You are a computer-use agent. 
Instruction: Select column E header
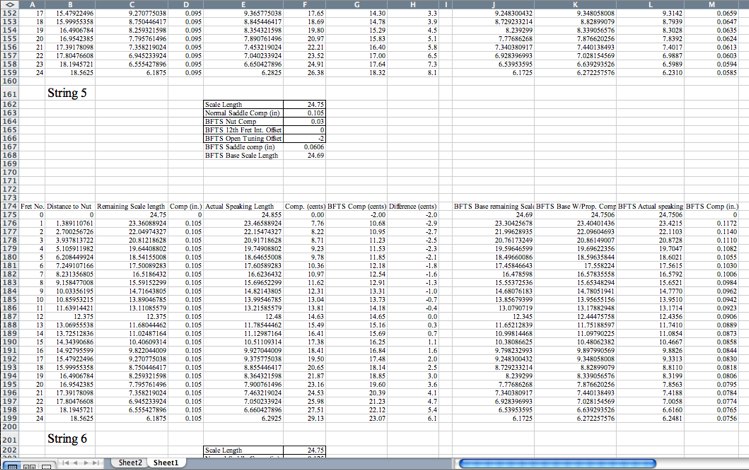243,4
